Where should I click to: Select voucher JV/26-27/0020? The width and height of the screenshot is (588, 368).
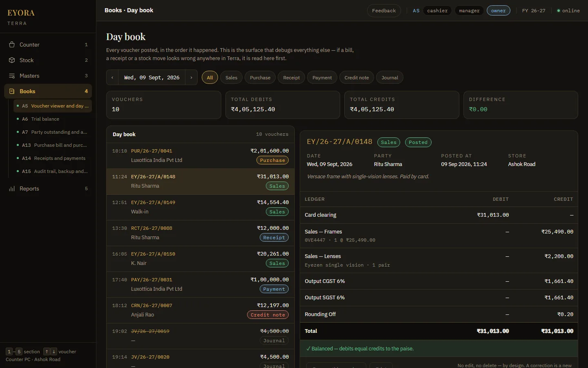[200, 359]
